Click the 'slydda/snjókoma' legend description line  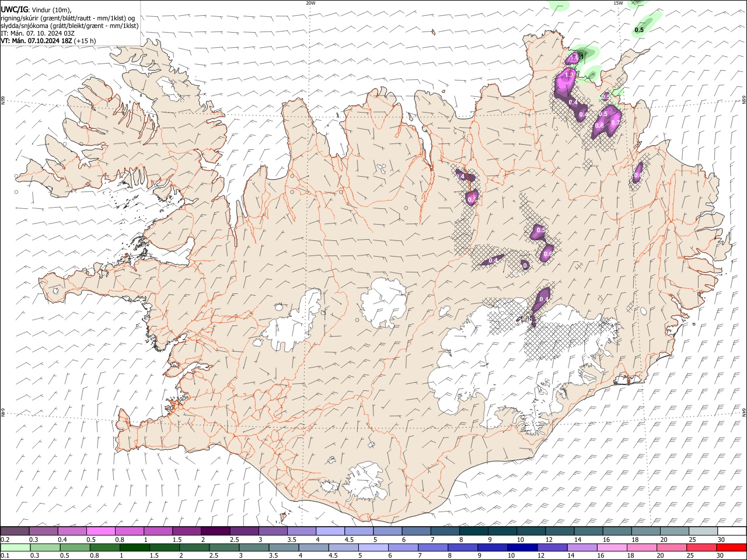[69, 26]
